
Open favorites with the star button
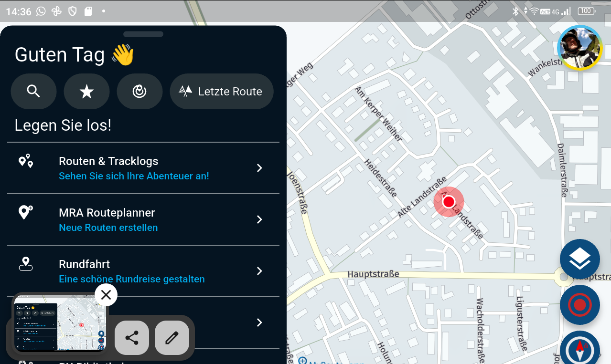pos(86,91)
